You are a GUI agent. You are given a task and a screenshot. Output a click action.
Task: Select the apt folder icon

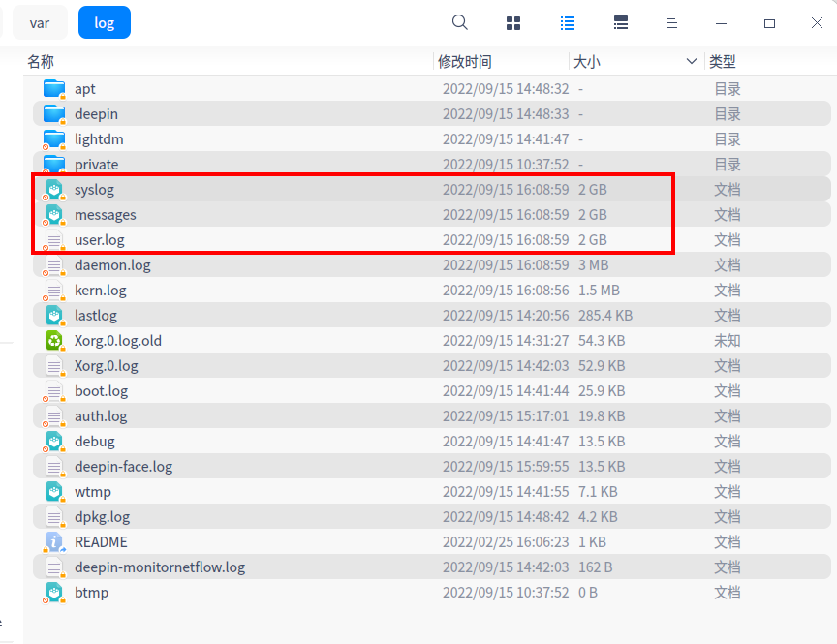click(x=54, y=88)
